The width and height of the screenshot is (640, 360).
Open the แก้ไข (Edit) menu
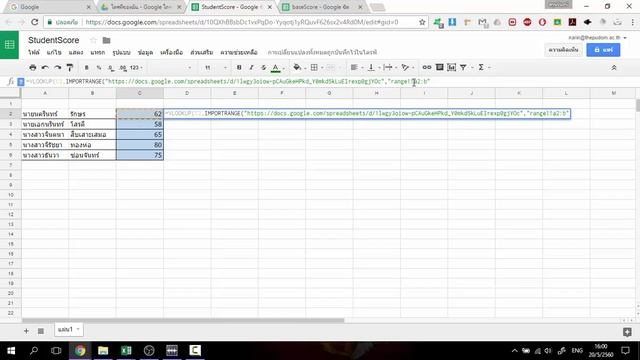point(54,52)
